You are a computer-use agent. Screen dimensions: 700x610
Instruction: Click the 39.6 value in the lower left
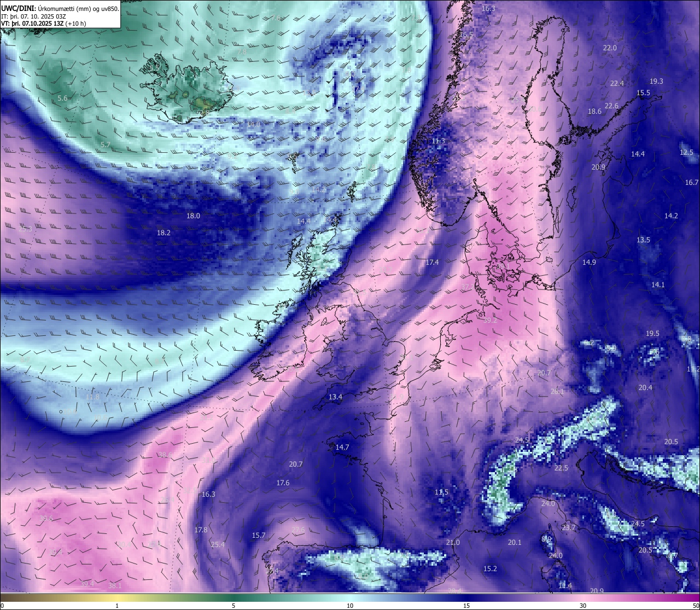46,519
